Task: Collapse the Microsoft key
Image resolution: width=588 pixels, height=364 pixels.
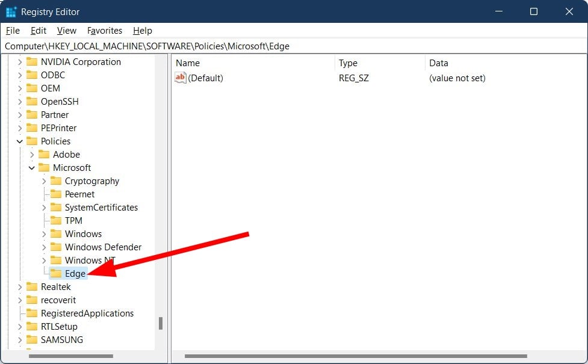Action: (32, 168)
